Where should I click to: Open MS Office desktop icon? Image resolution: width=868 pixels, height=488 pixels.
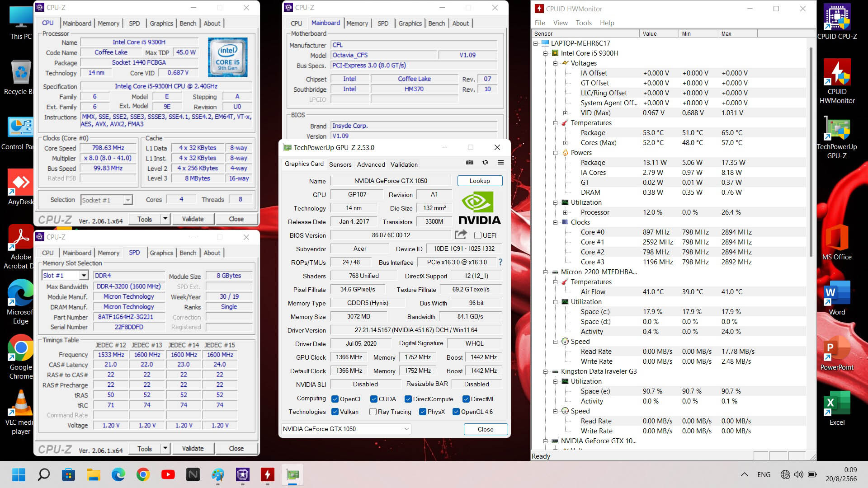pos(837,243)
